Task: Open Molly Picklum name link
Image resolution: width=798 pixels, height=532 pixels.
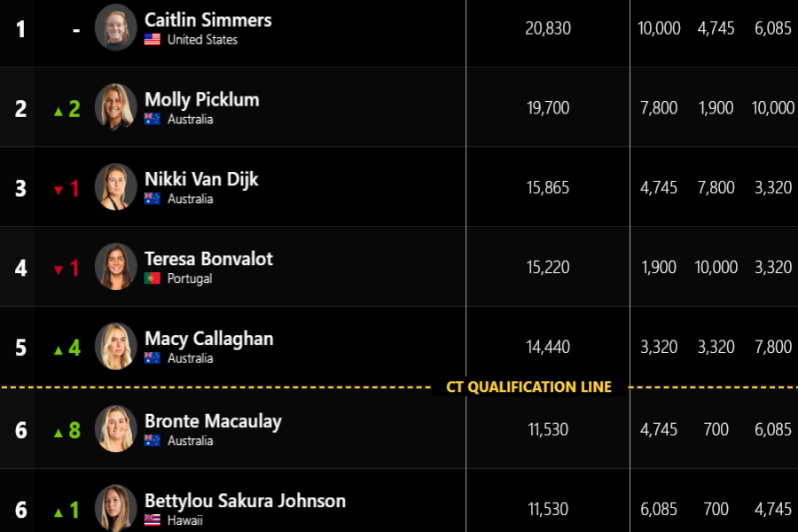Action: point(202,100)
